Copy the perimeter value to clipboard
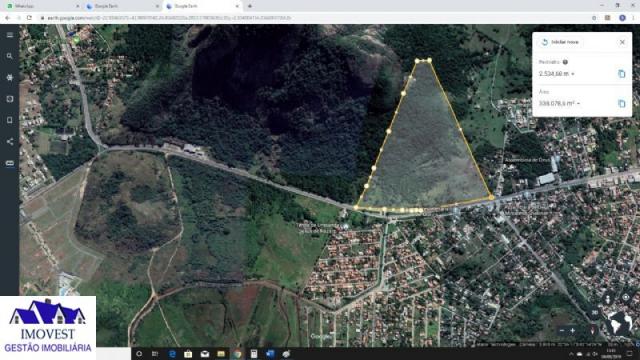Viewport: 640px width, 360px height. 622,74
